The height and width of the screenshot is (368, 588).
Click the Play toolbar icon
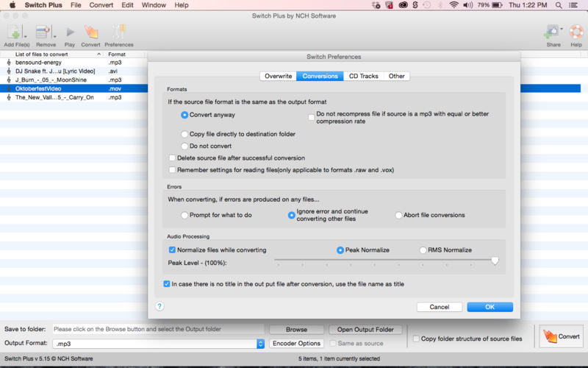[70, 32]
